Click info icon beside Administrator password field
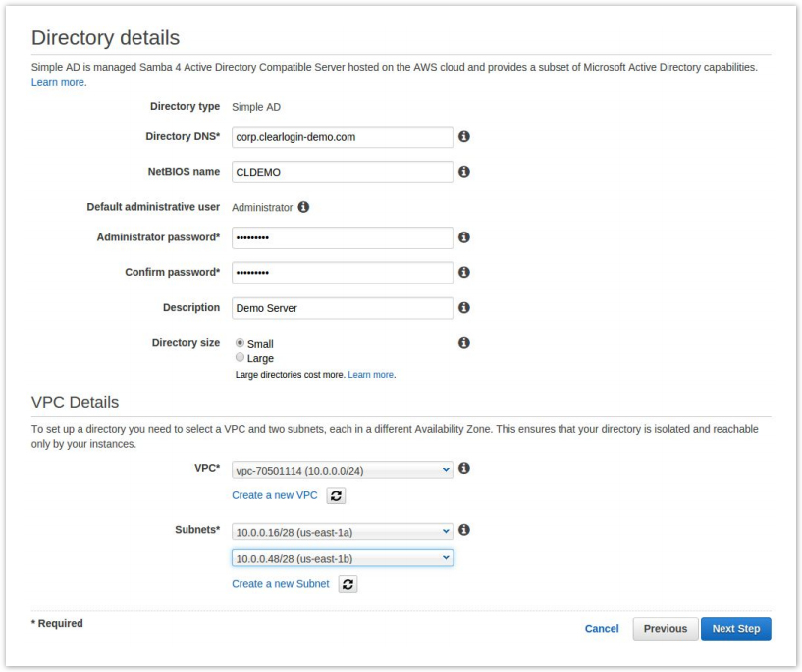802x672 pixels. click(464, 237)
